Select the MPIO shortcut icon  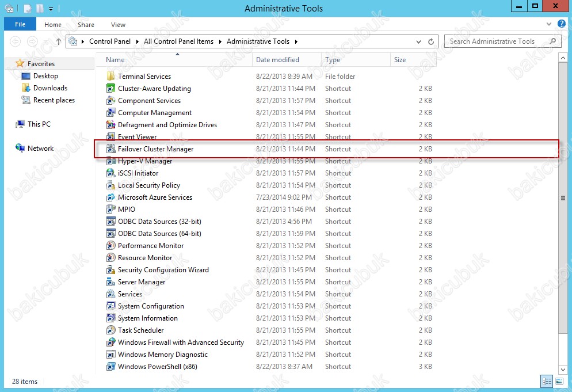click(110, 209)
